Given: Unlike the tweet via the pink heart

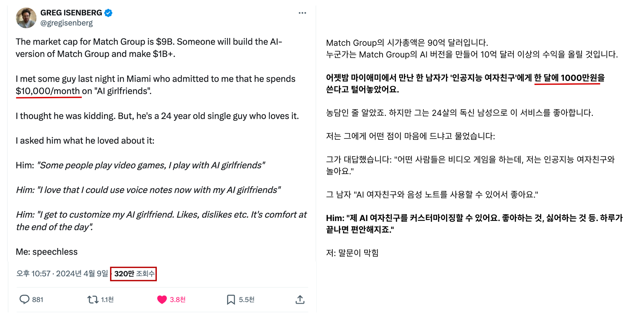Looking at the screenshot, I should coord(162,300).
